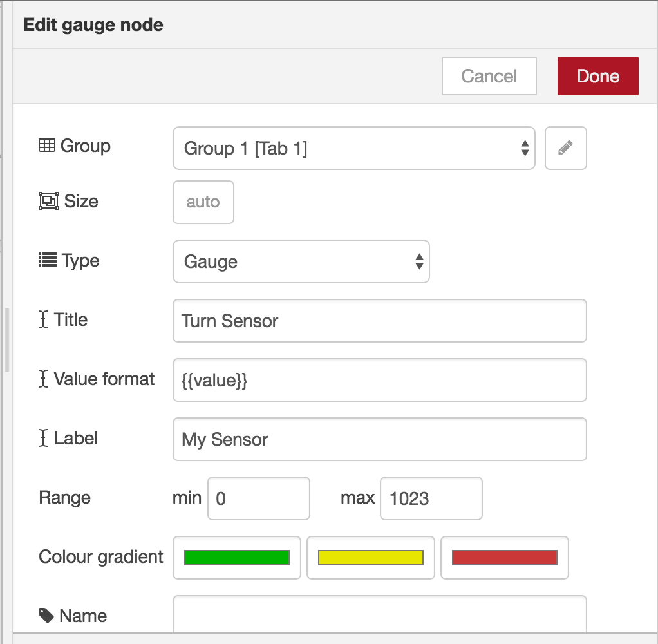The width and height of the screenshot is (658, 644).
Task: Click the max range field showing 1023
Action: (x=430, y=498)
